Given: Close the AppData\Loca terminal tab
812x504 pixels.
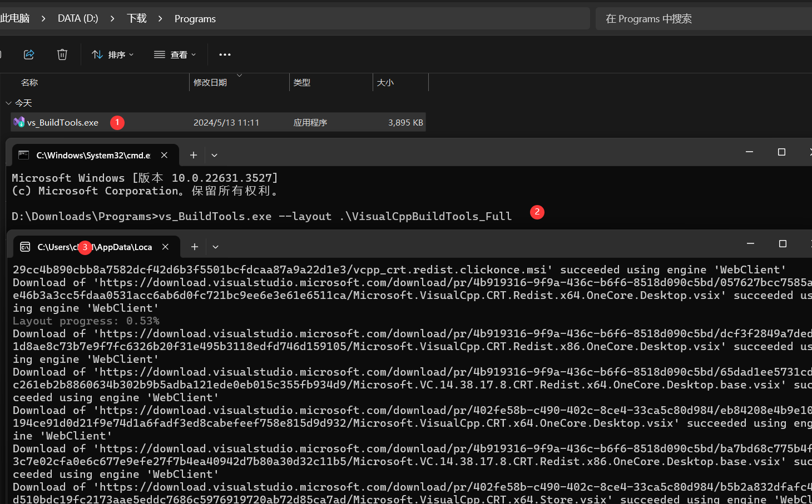Looking at the screenshot, I should (x=165, y=247).
